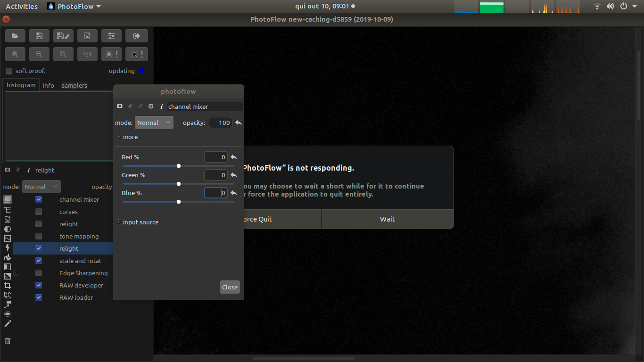This screenshot has height=362, width=644.
Task: Switch to the samplers tab
Action: 74,85
